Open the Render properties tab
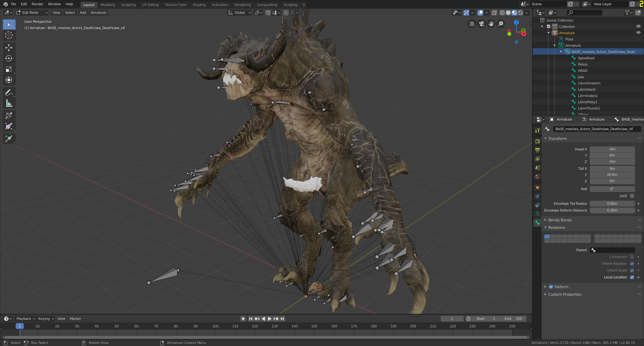The height and width of the screenshot is (346, 644). pos(537,141)
